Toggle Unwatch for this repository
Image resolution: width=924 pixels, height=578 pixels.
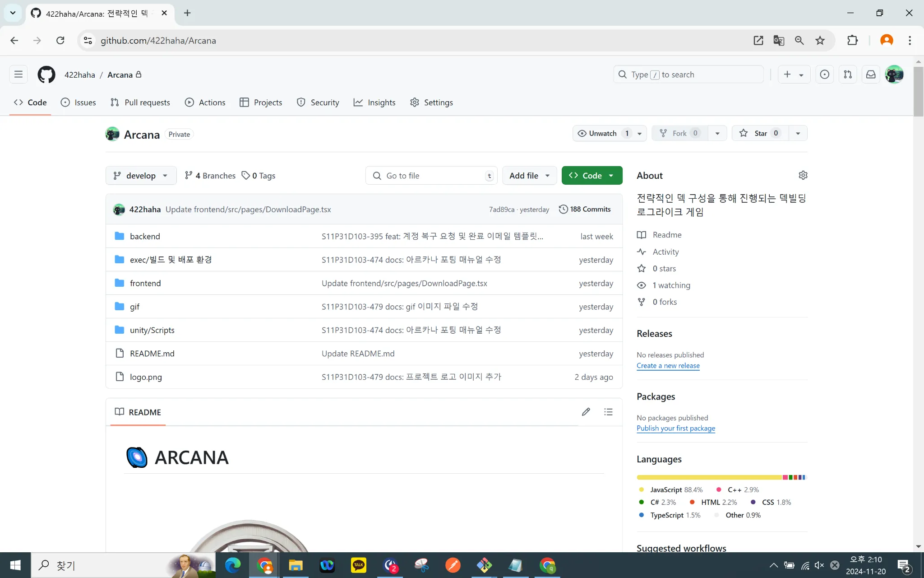(x=603, y=133)
